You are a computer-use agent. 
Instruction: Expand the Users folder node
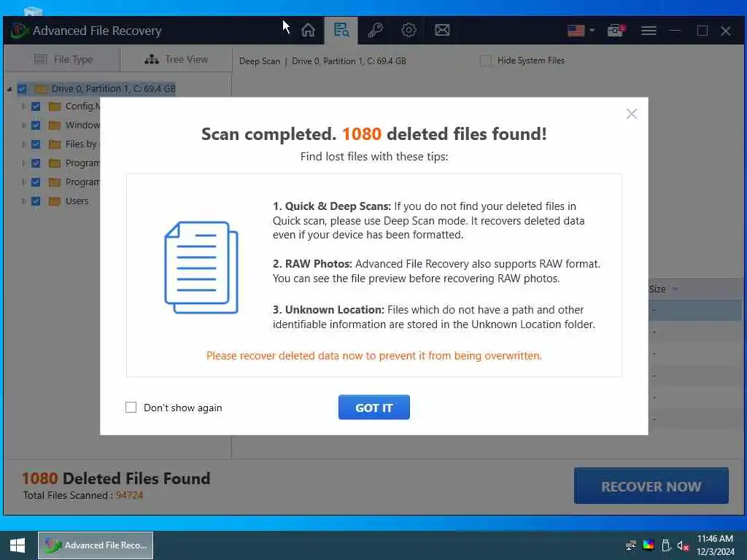pyautogui.click(x=23, y=201)
